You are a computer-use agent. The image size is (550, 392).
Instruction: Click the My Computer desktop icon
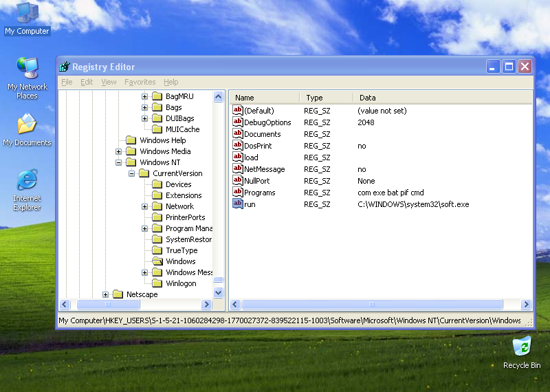[x=27, y=19]
